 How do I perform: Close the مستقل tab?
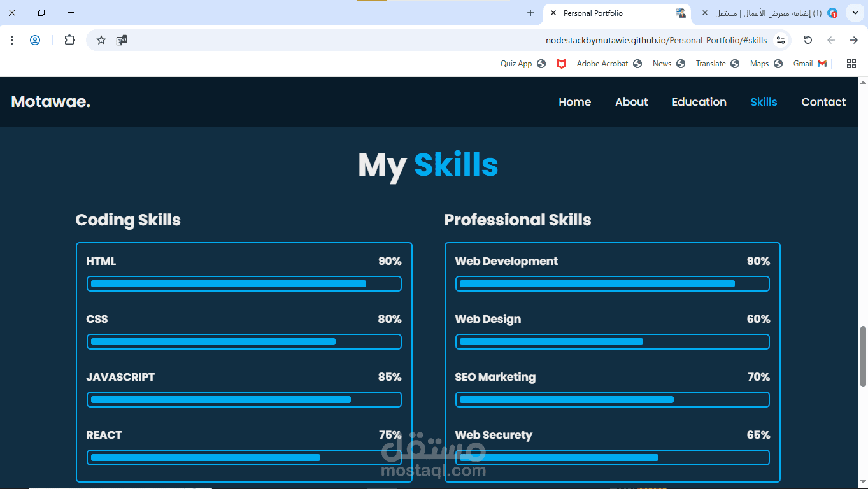coord(705,13)
